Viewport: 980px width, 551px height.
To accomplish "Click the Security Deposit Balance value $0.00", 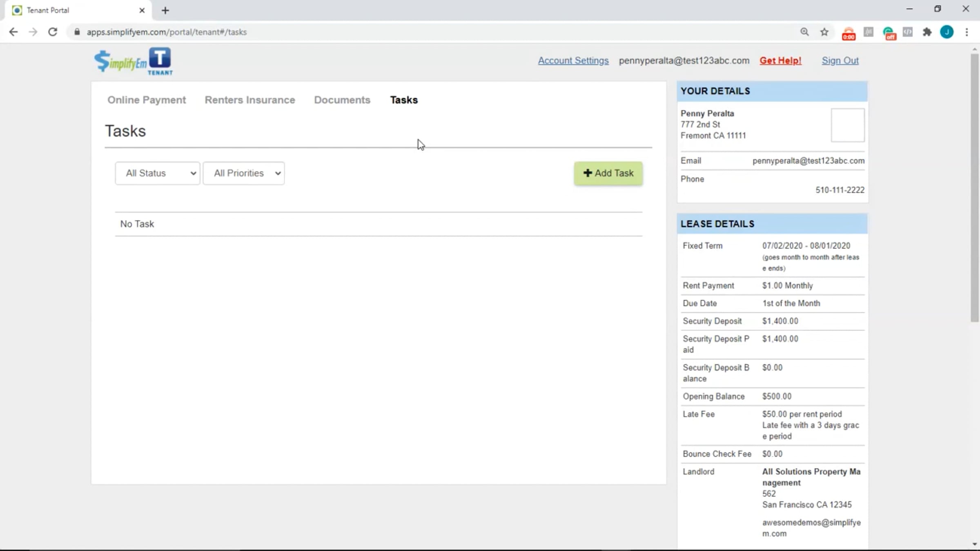I will (x=772, y=368).
